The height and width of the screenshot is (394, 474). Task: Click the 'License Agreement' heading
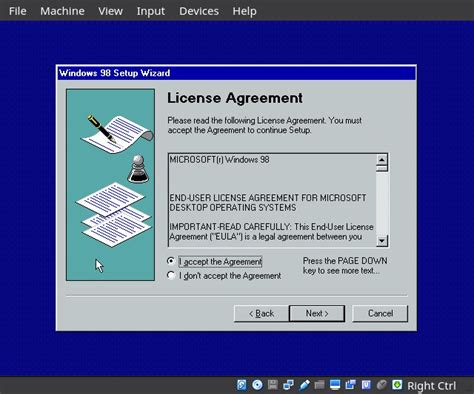coord(235,98)
